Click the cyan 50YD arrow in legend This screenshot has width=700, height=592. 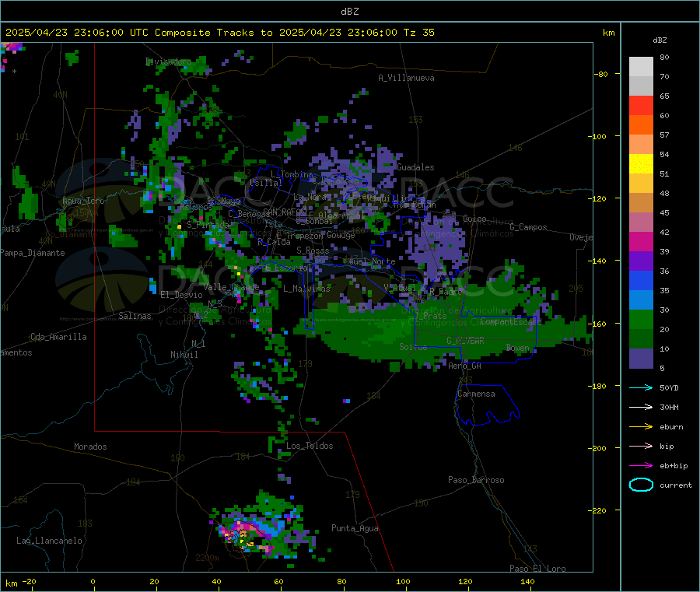[x=641, y=387]
